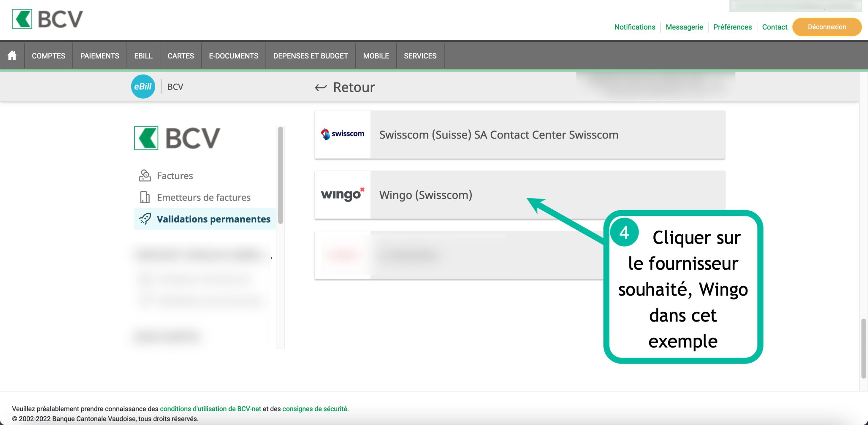
Task: Click the Factures coins icon
Action: pos(145,176)
